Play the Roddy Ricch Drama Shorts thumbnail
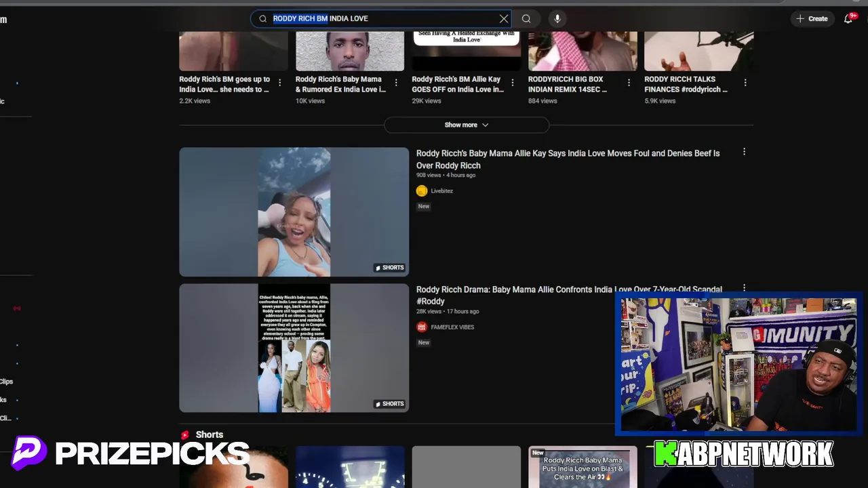The width and height of the screenshot is (868, 488). click(294, 348)
